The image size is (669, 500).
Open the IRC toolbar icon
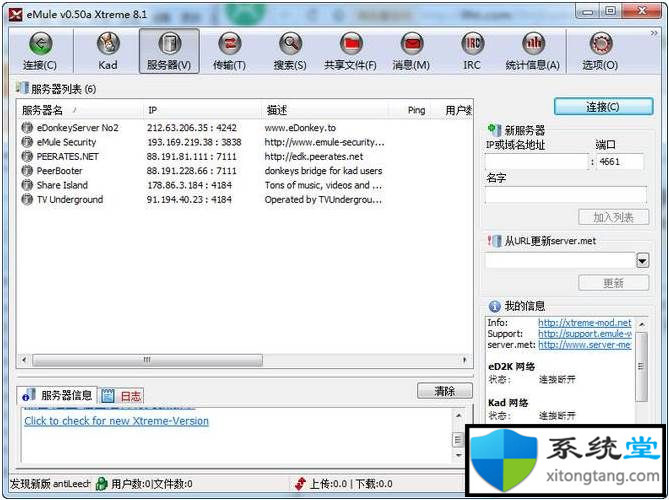[472, 44]
